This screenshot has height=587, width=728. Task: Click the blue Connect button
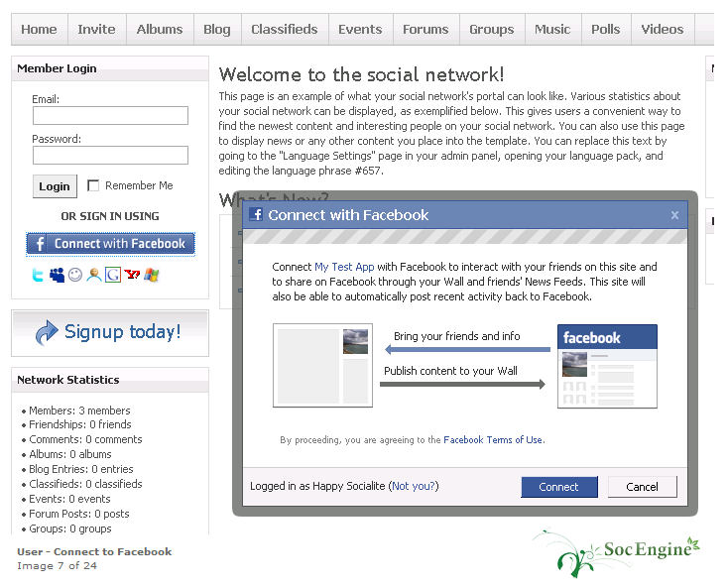[x=559, y=487]
